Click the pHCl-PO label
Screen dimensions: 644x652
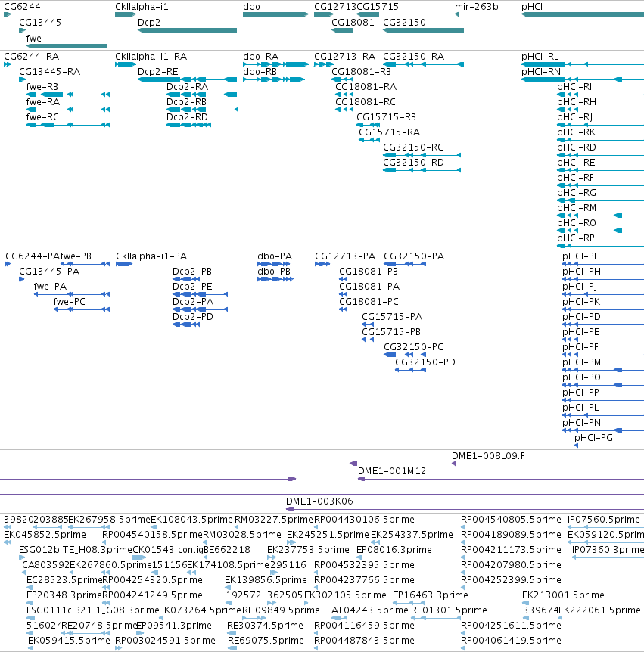click(x=581, y=377)
